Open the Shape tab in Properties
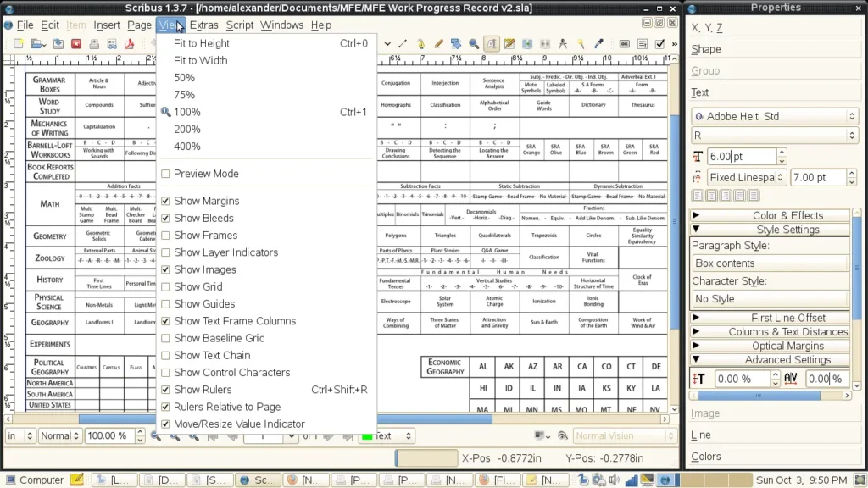The image size is (868, 488). point(706,49)
